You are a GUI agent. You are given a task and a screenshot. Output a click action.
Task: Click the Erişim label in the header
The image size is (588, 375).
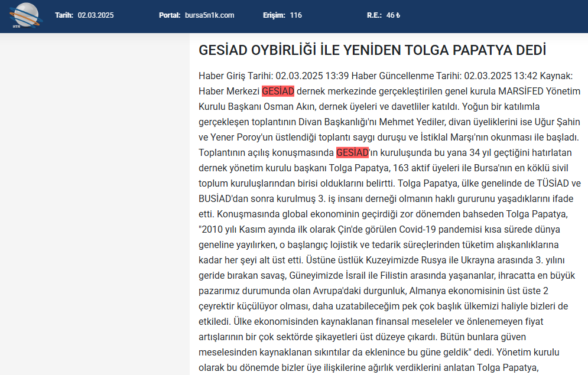[x=274, y=15]
